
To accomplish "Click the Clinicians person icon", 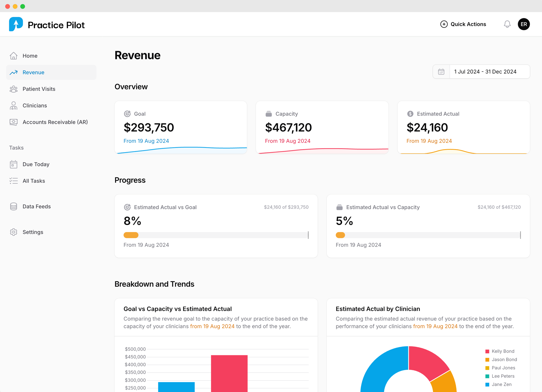I will click(13, 106).
